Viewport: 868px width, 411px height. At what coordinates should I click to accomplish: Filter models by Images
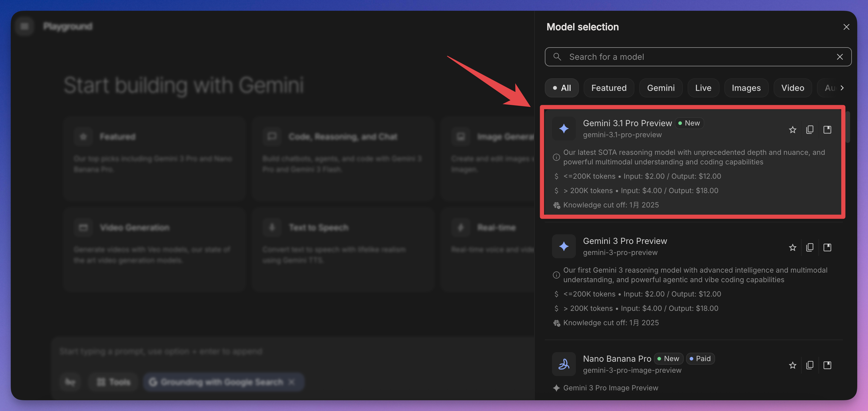tap(746, 88)
